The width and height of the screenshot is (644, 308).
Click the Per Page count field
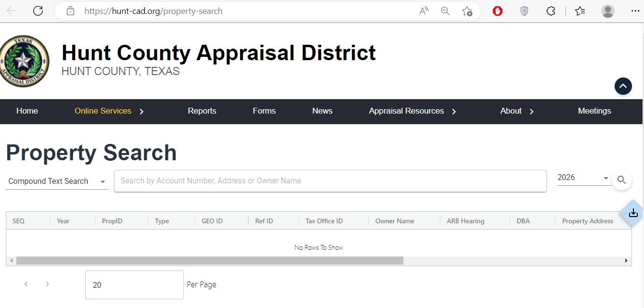134,284
